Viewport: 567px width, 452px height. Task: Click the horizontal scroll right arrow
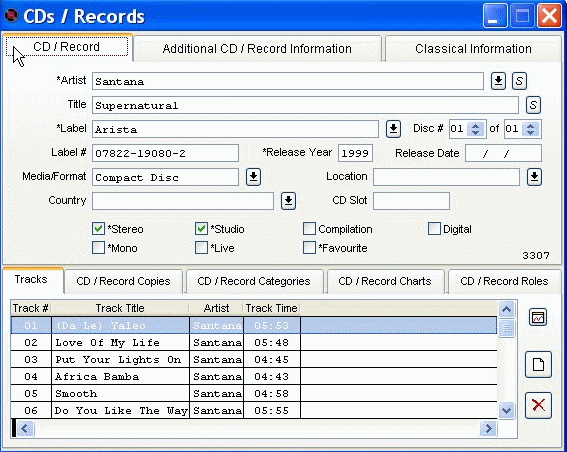[489, 429]
